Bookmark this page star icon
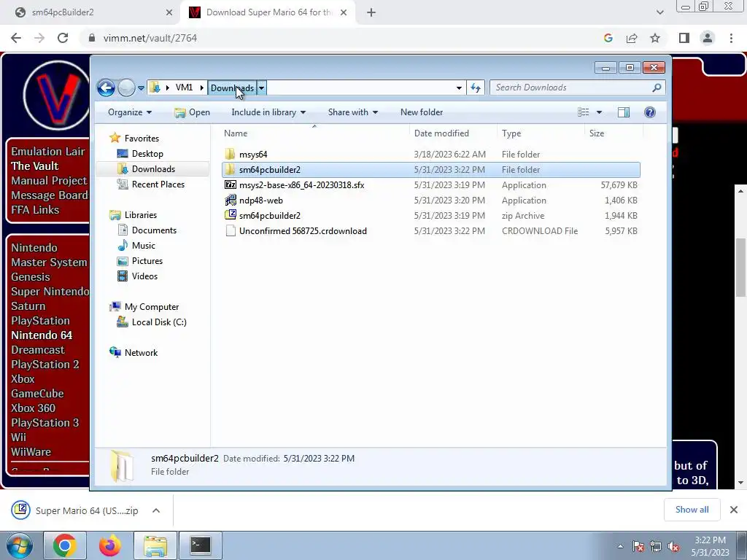Viewport: 747px width, 560px height. click(x=656, y=38)
